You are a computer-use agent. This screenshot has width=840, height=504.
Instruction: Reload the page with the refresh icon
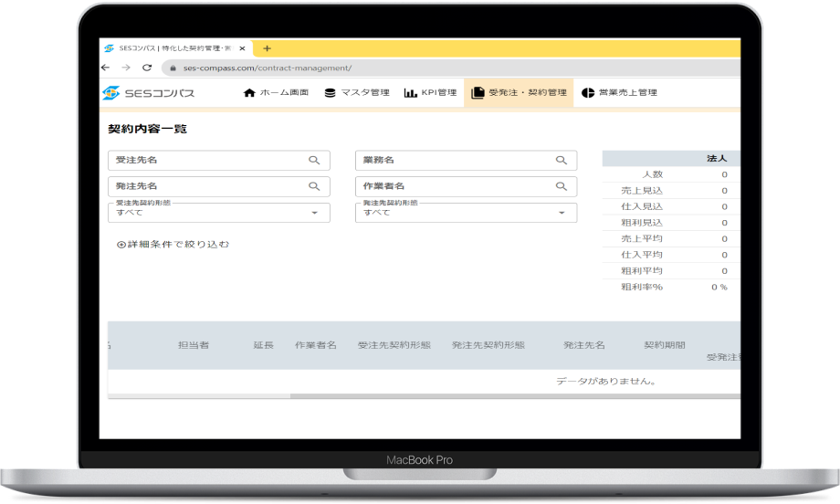(x=147, y=68)
